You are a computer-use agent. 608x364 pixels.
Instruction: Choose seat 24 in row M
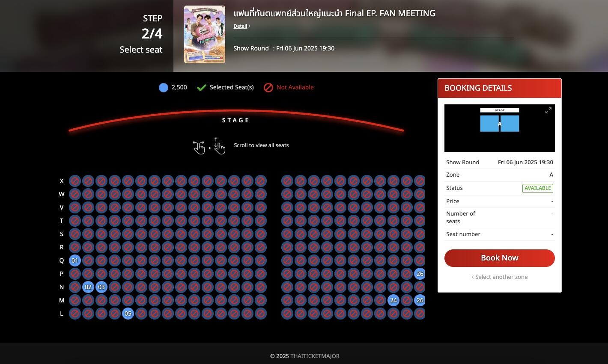click(393, 300)
